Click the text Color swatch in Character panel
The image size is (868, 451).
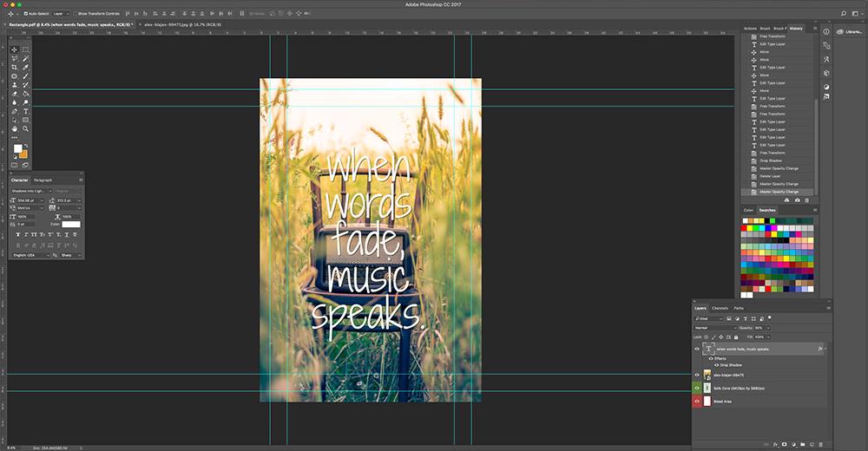70,225
